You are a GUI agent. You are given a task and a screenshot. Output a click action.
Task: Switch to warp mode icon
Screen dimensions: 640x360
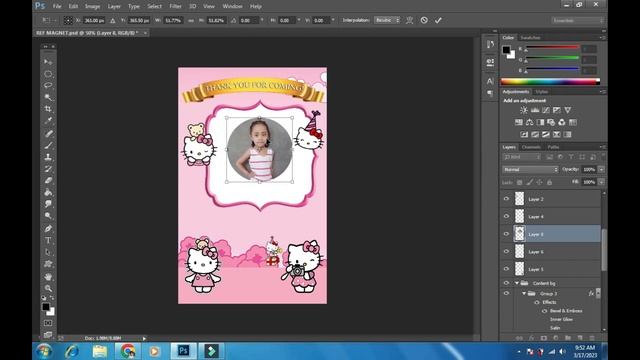pos(409,20)
